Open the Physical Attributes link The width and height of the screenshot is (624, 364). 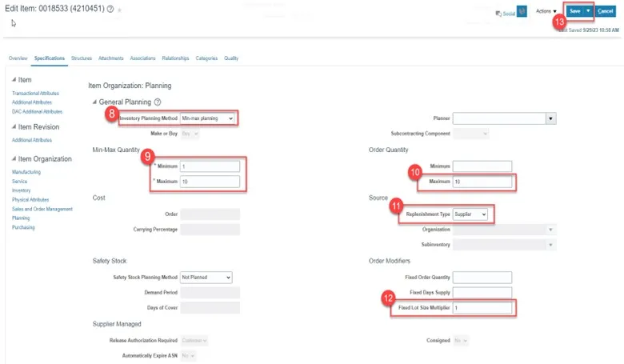coord(30,199)
